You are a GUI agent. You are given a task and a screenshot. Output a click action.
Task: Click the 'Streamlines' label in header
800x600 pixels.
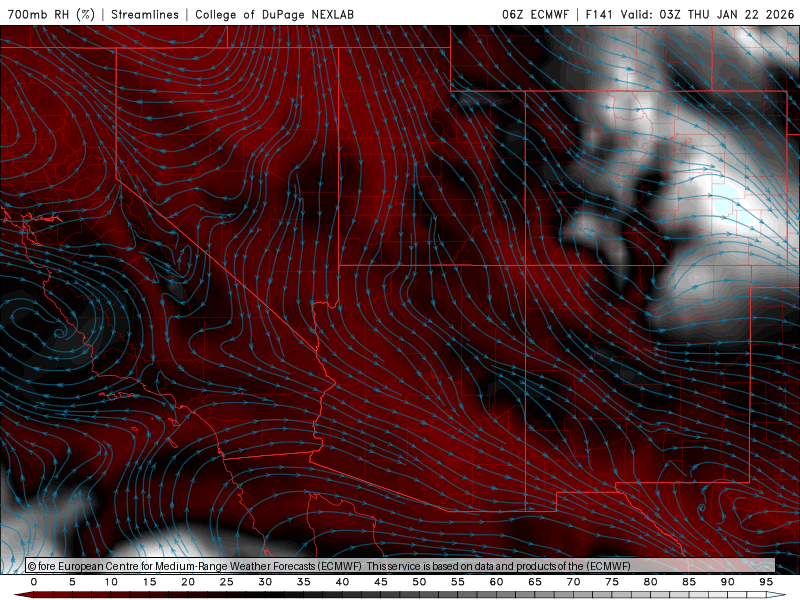[x=145, y=14]
